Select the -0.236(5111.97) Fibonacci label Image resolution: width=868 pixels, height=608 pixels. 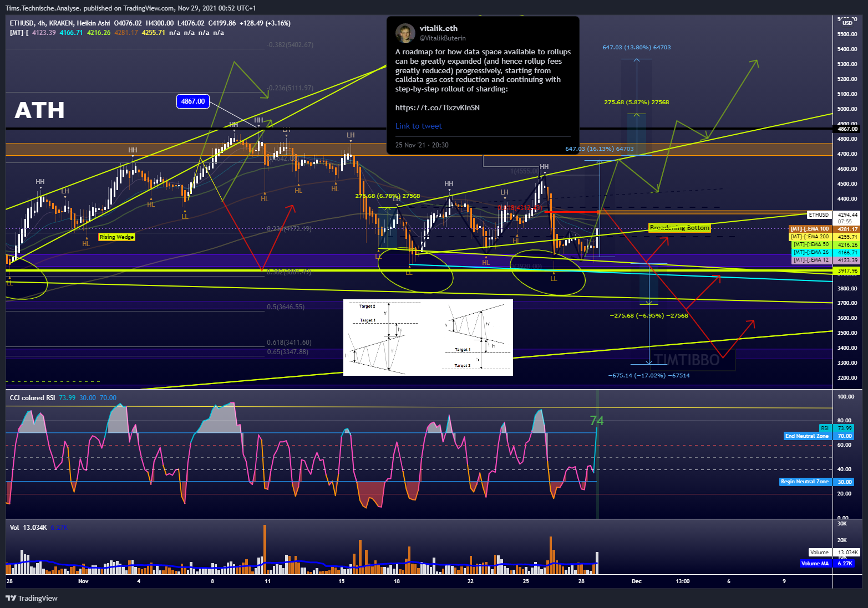(x=290, y=88)
